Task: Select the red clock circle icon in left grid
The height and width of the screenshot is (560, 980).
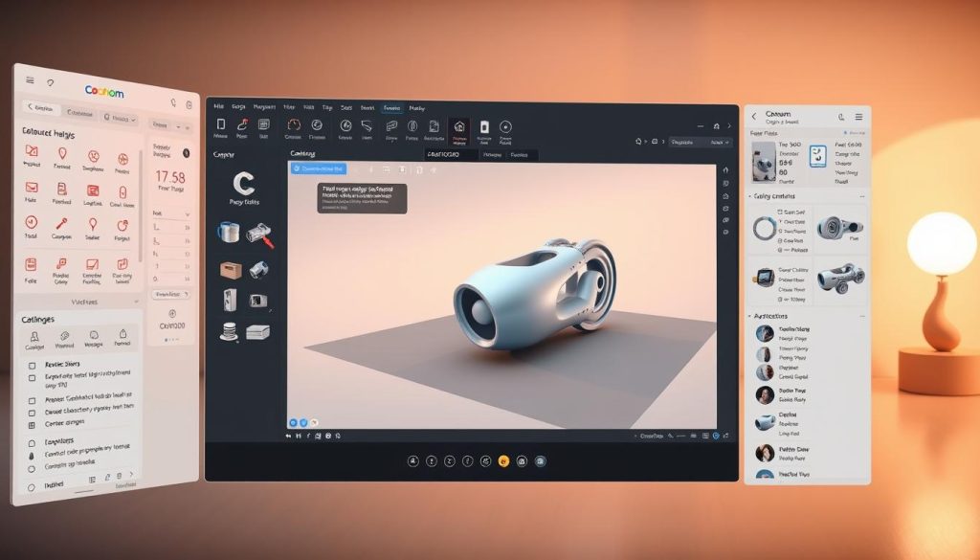Action: [32, 222]
